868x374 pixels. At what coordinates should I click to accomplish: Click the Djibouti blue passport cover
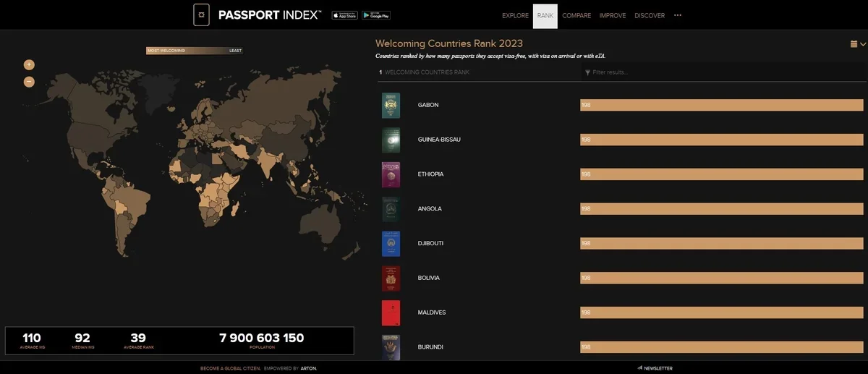[x=391, y=244]
